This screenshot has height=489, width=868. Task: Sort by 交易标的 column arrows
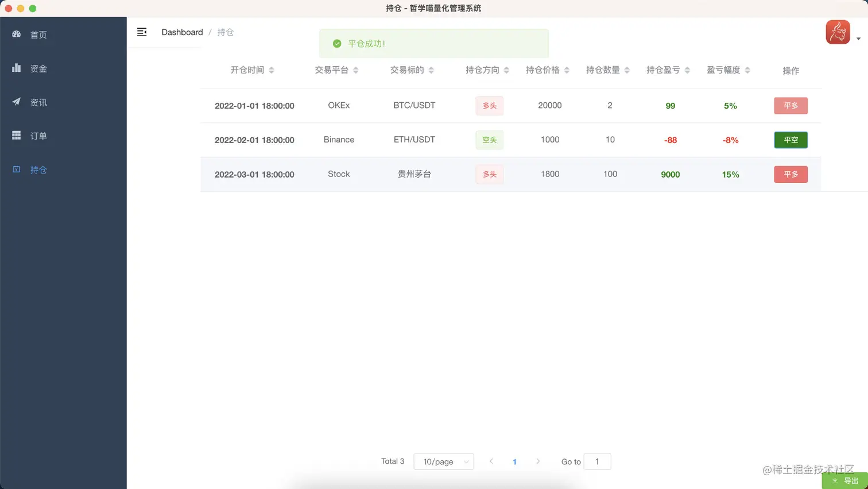tap(431, 70)
